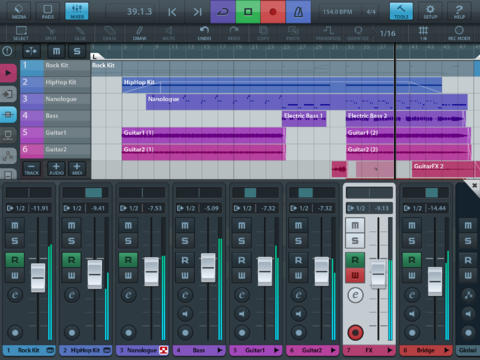
Task: Add a new audio track
Action: tap(56, 169)
